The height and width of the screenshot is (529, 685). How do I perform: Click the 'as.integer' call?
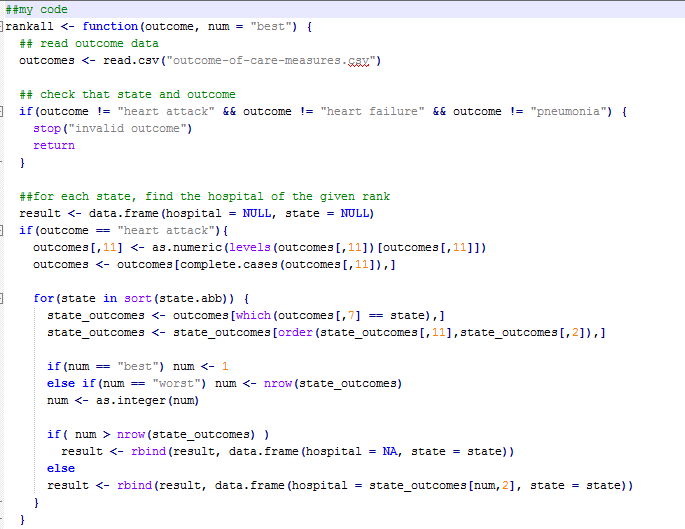[131, 401]
